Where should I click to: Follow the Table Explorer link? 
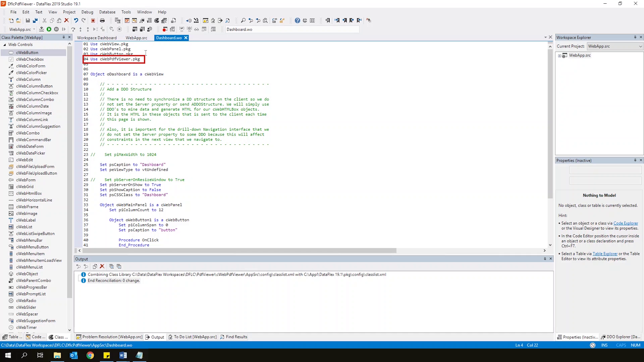(x=605, y=254)
